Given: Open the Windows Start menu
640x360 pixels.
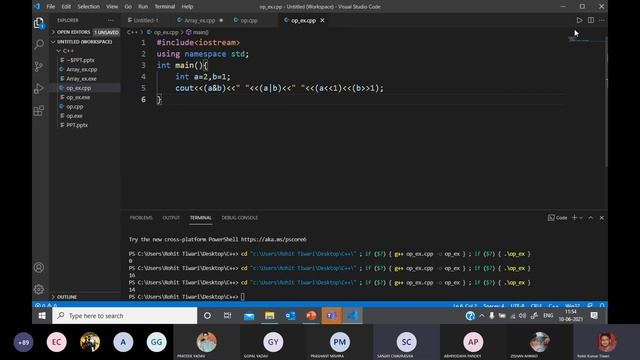Looking at the screenshot, I should click(x=42, y=316).
